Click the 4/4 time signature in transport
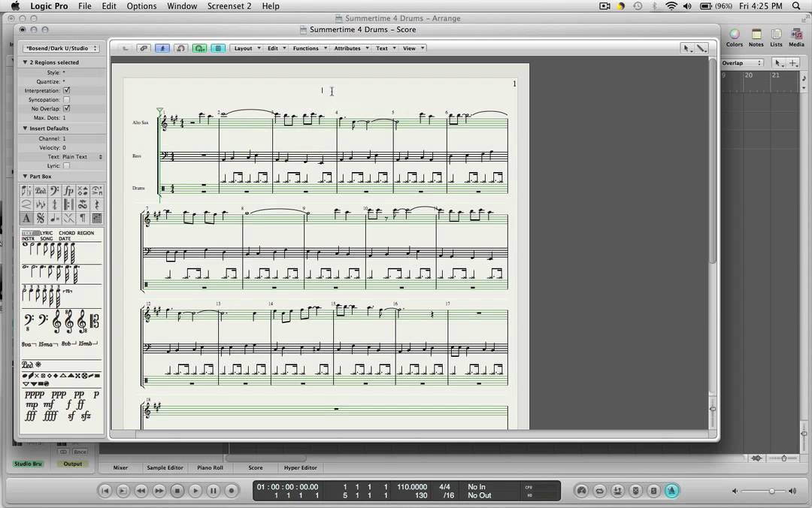The height and width of the screenshot is (508, 812). [444, 487]
